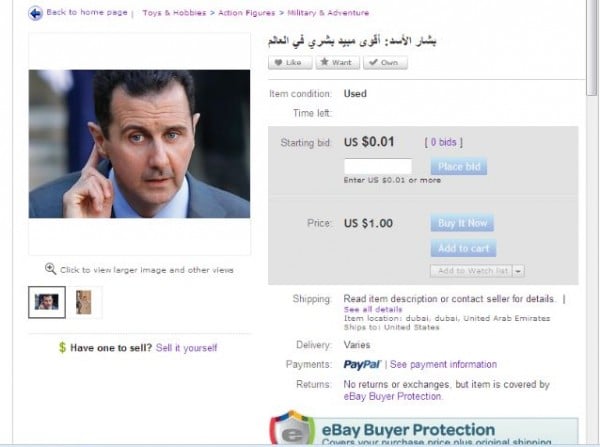Open Military & Adventure category breadcrumb
The width and height of the screenshot is (600, 447).
pos(328,13)
